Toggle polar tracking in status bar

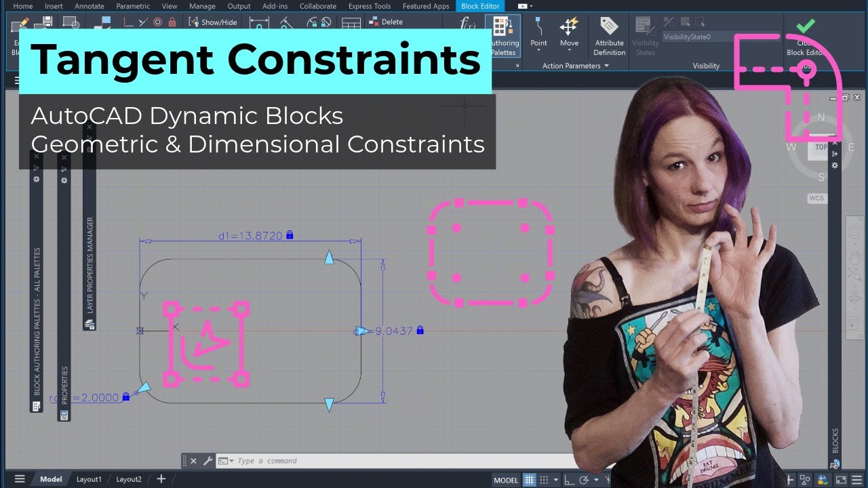582,480
